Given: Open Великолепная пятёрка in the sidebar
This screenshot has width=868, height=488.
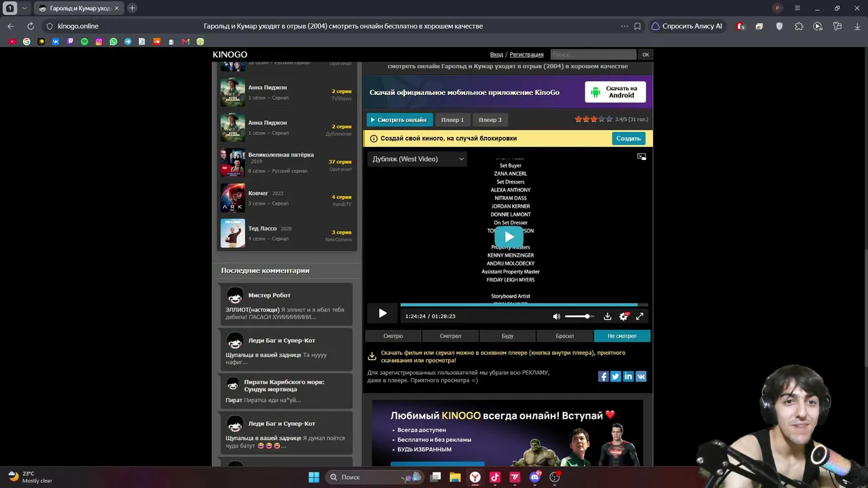Looking at the screenshot, I should pyautogui.click(x=281, y=155).
